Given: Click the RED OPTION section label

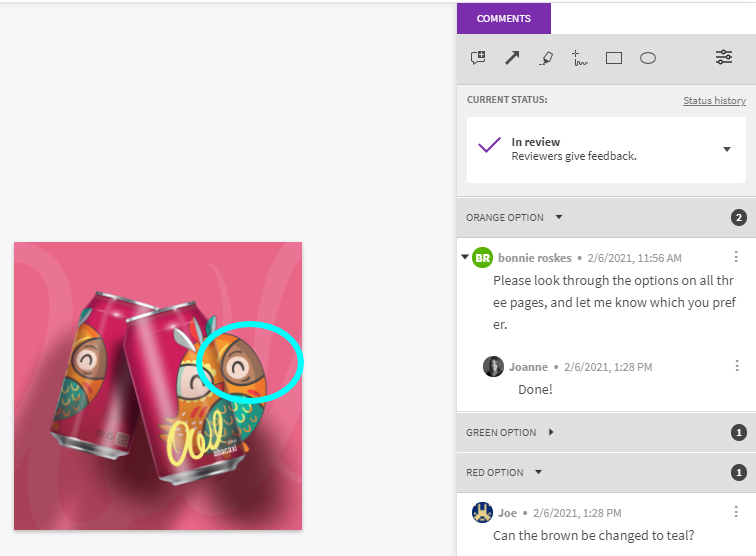Looking at the screenshot, I should (x=495, y=473).
